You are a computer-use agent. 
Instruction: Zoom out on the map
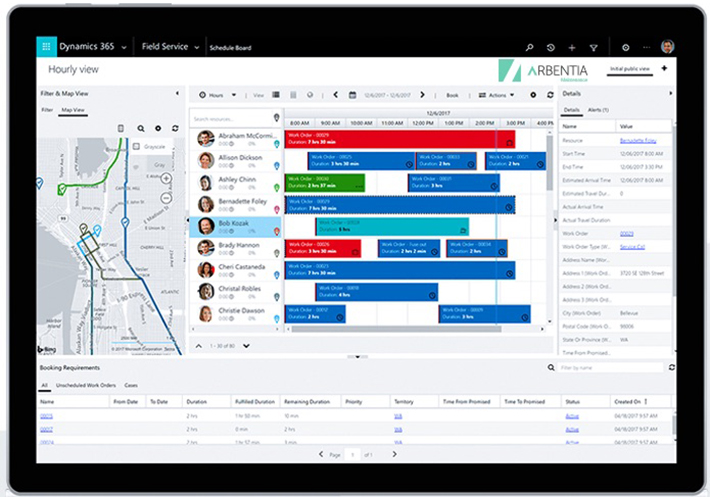[x=166, y=198]
